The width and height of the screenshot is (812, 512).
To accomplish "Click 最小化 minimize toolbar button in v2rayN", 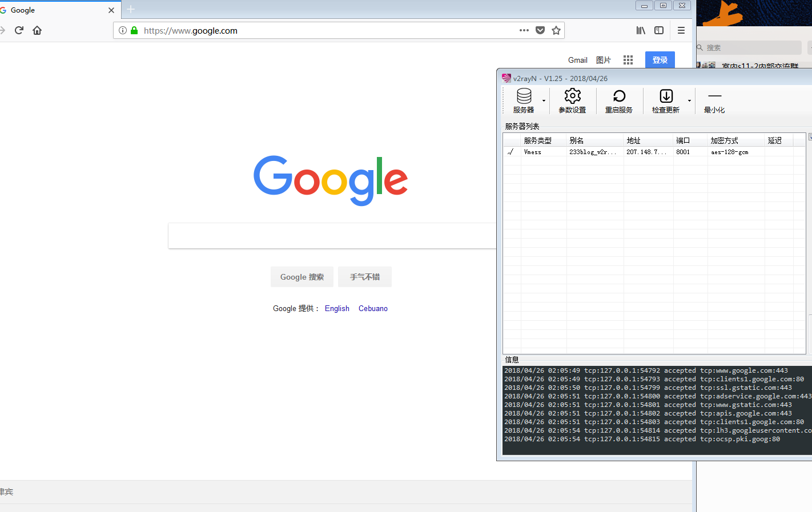I will coord(714,101).
